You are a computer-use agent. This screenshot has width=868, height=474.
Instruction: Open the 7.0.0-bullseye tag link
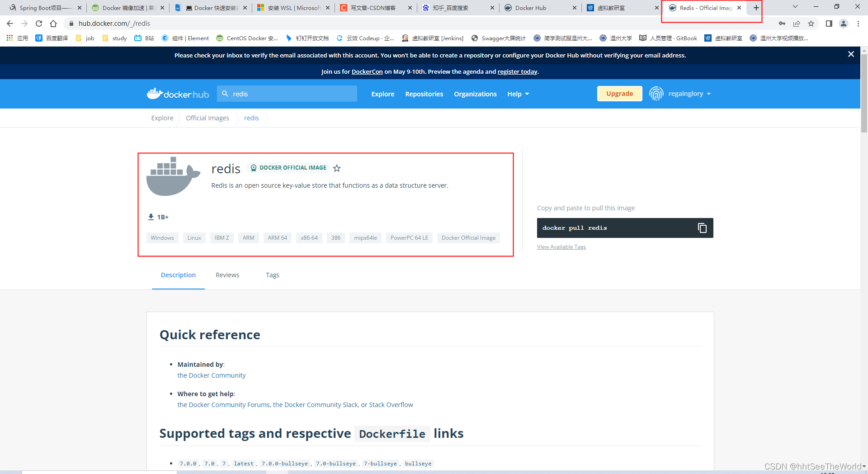tap(285, 464)
